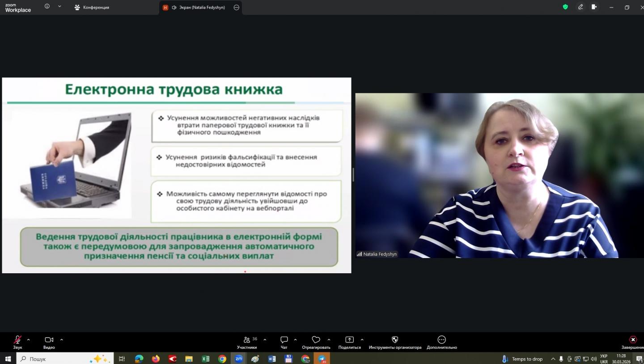This screenshot has width=644, height=364.
Task: Open the Отреагировать reactions icon
Action: click(x=316, y=340)
